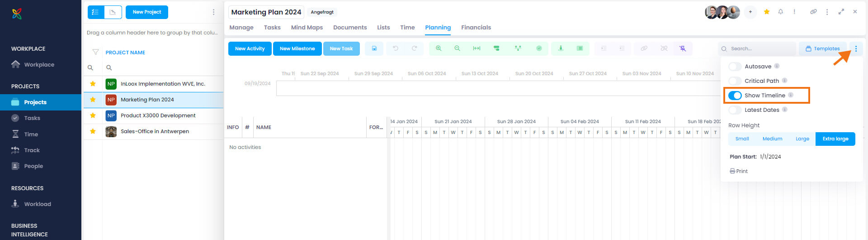The height and width of the screenshot is (240, 868).
Task: Enable the Critical Path switch
Action: click(x=735, y=81)
